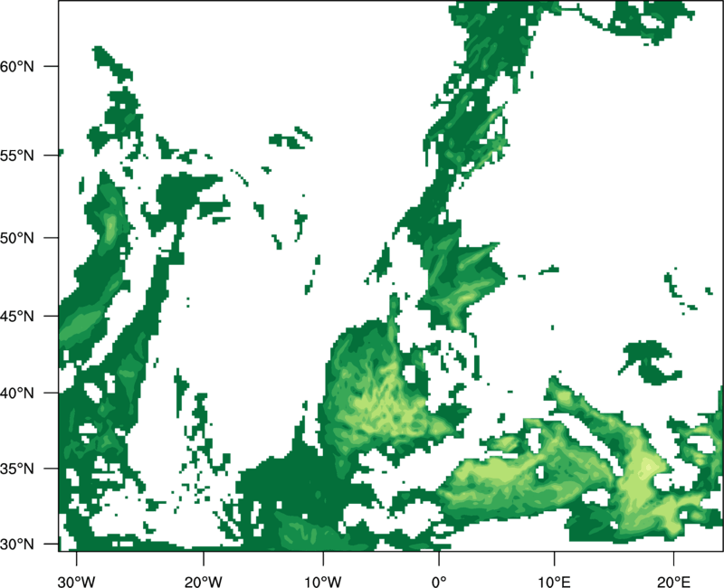Click the 40°N latitude label
Image resolution: width=724 pixels, height=588 pixels.
[17, 394]
